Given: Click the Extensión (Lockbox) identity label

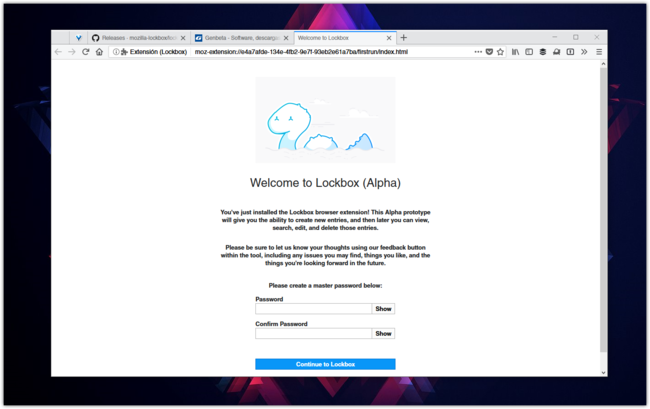Looking at the screenshot, I should pyautogui.click(x=158, y=52).
